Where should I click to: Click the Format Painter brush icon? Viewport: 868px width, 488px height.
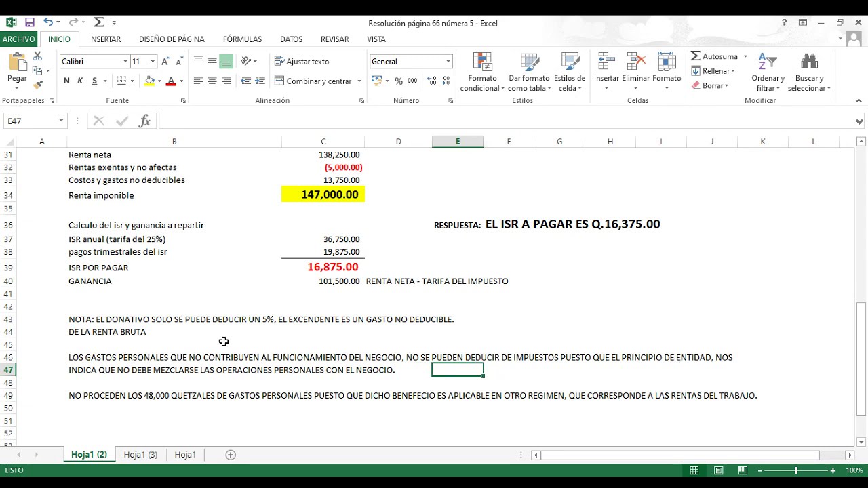click(37, 85)
